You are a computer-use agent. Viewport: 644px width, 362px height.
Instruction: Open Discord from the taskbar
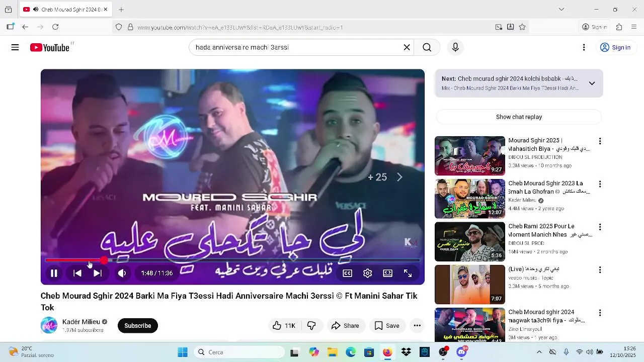coord(461,352)
